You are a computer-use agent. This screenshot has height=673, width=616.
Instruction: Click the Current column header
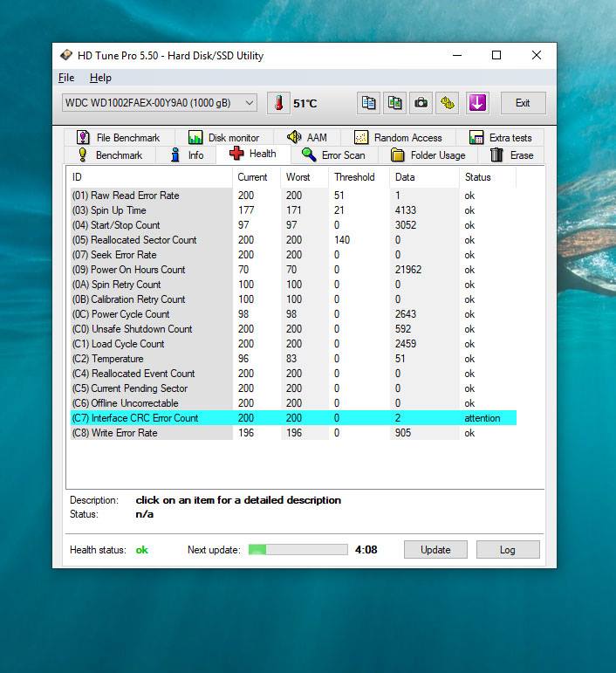click(x=257, y=177)
